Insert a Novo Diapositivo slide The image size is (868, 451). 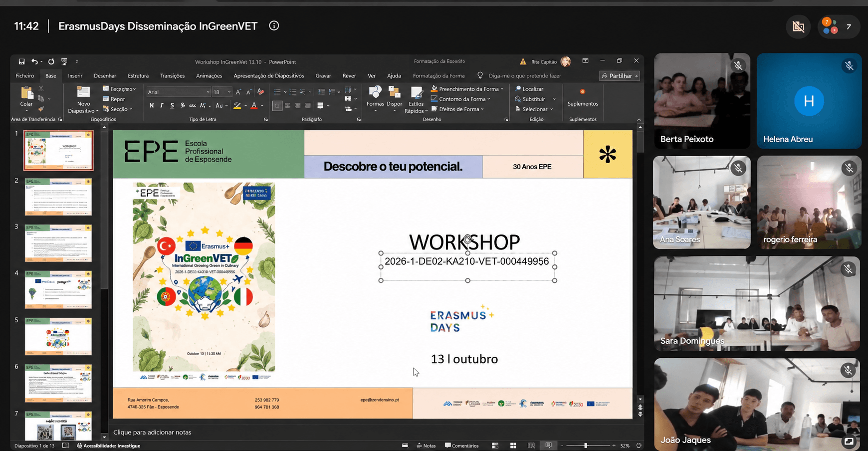[x=83, y=99]
